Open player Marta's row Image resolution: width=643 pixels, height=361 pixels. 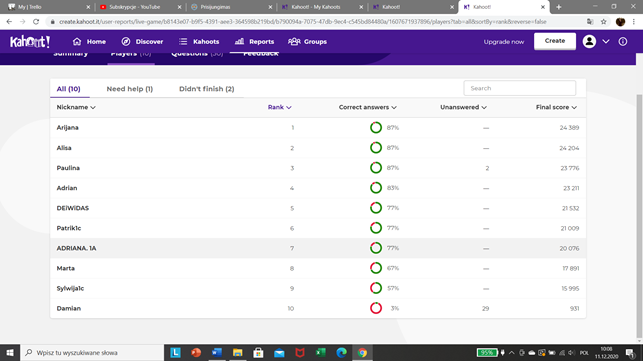[318, 268]
